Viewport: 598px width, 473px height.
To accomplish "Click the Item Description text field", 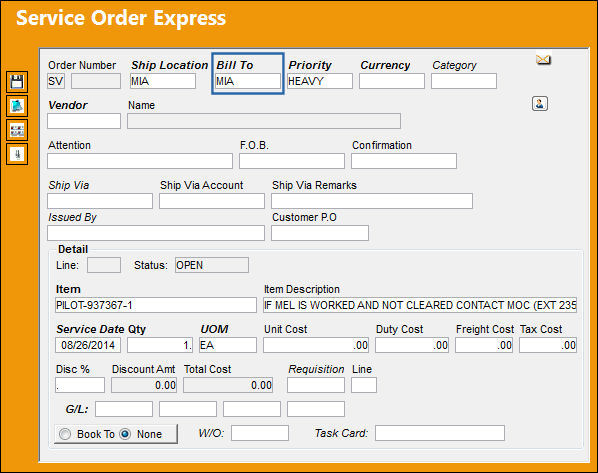I will (x=420, y=305).
